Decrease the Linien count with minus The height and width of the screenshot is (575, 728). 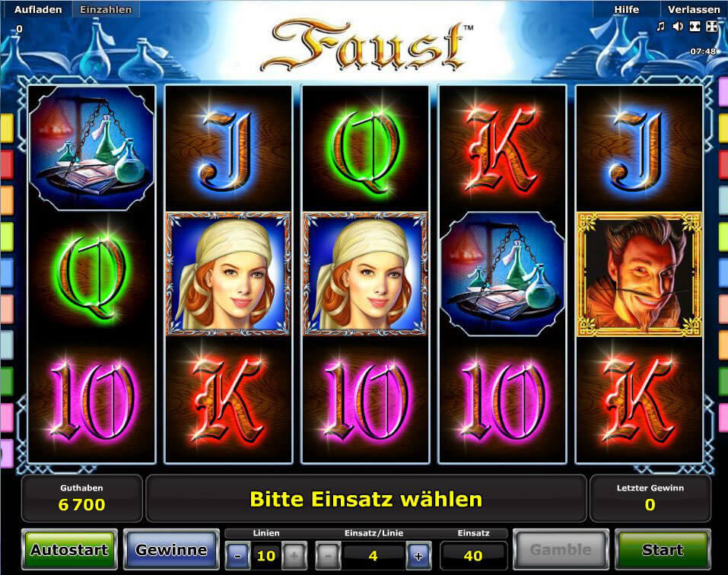coord(237,555)
